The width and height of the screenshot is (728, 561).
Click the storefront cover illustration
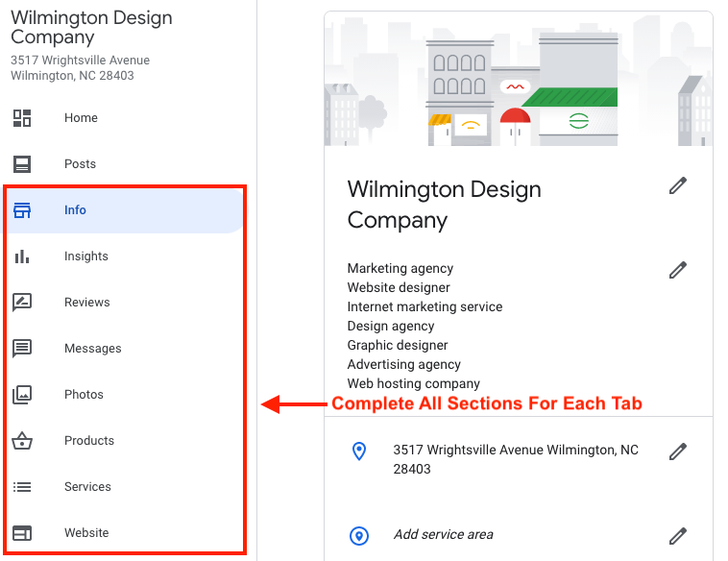[x=519, y=79]
